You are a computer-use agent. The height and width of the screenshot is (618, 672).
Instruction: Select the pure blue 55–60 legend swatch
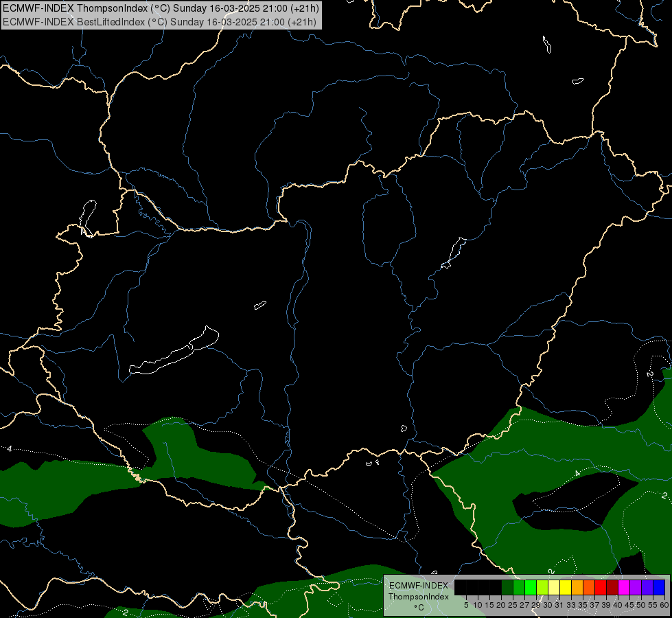tap(659, 587)
